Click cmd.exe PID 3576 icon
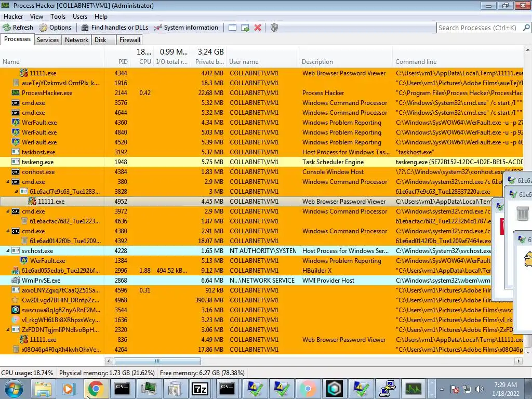This screenshot has height=399, width=532. pyautogui.click(x=16, y=102)
